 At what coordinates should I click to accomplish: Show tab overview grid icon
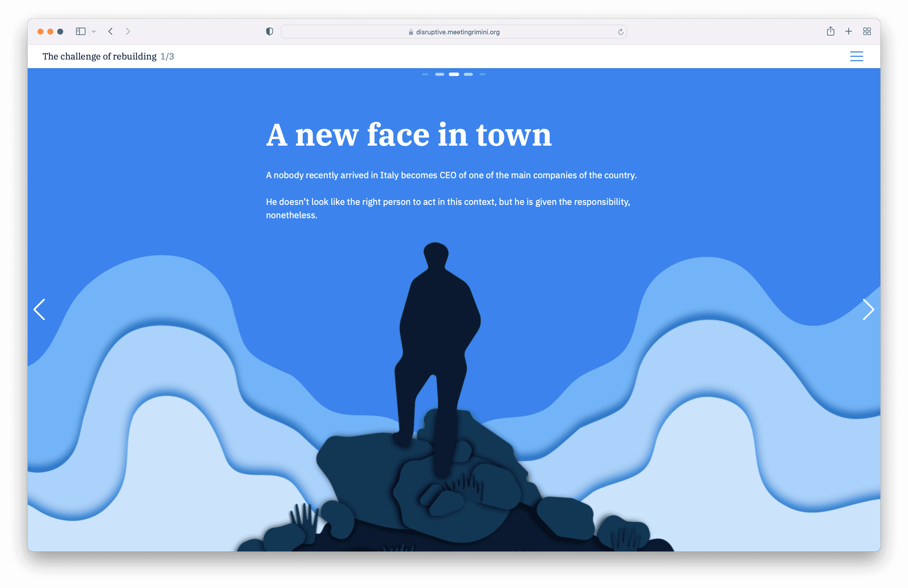pyautogui.click(x=867, y=31)
